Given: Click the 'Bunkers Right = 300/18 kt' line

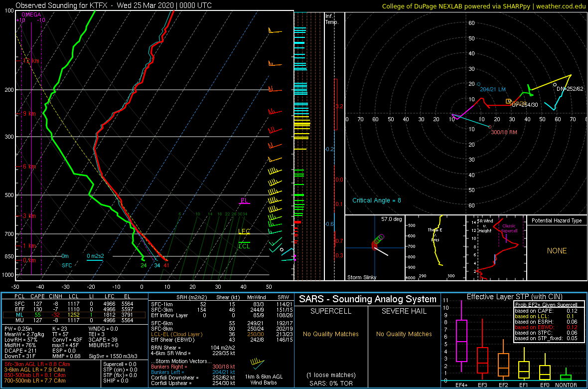Looking at the screenshot, I should coord(193,367).
